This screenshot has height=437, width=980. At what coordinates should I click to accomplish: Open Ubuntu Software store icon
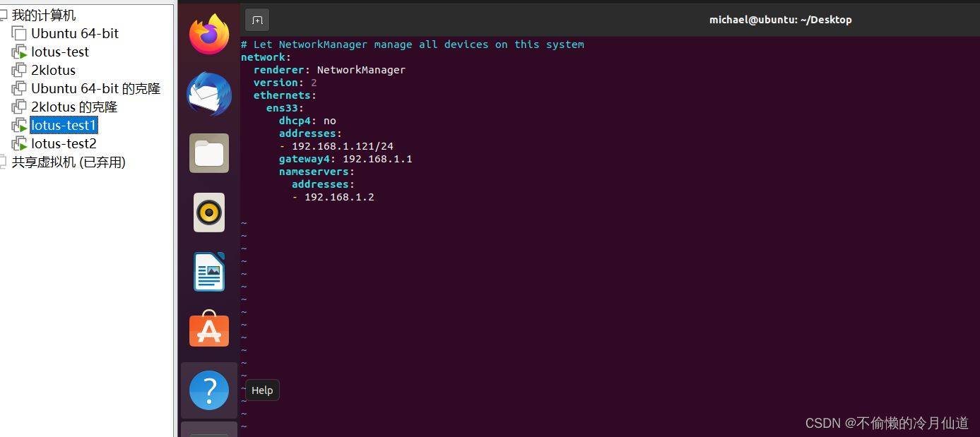click(209, 329)
